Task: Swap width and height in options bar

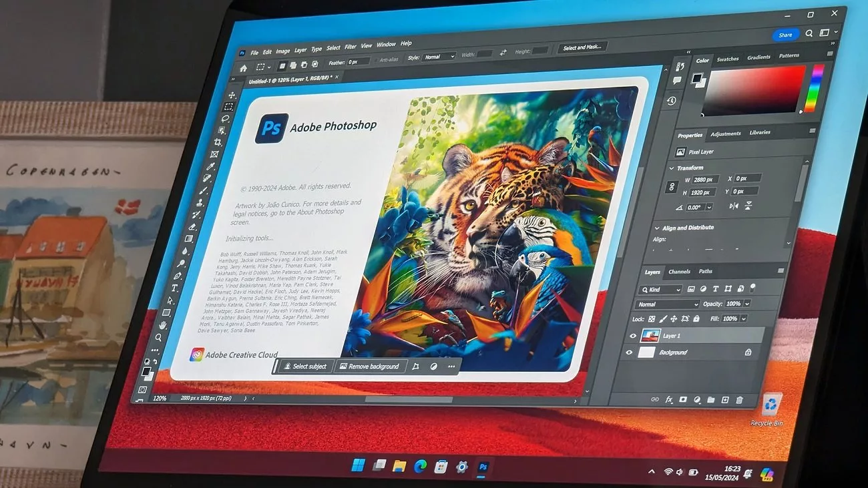Action: click(x=503, y=52)
